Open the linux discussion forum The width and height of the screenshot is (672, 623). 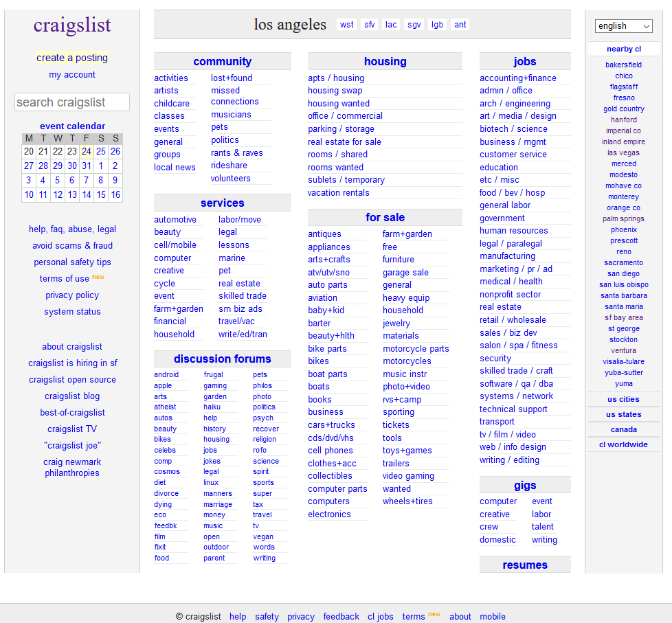211,482
